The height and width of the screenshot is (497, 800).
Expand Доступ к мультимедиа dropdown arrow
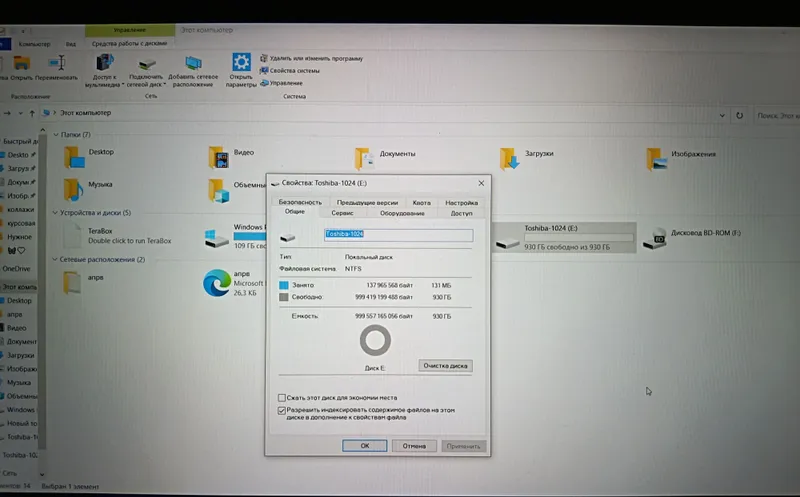click(123, 85)
